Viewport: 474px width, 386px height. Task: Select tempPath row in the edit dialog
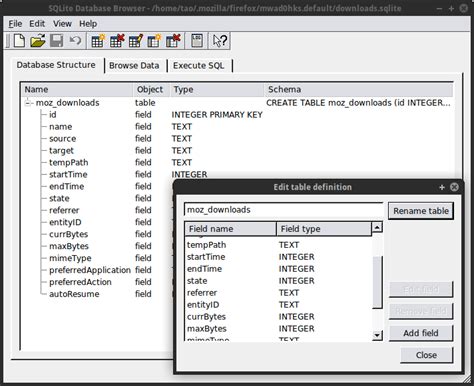[x=278, y=245]
